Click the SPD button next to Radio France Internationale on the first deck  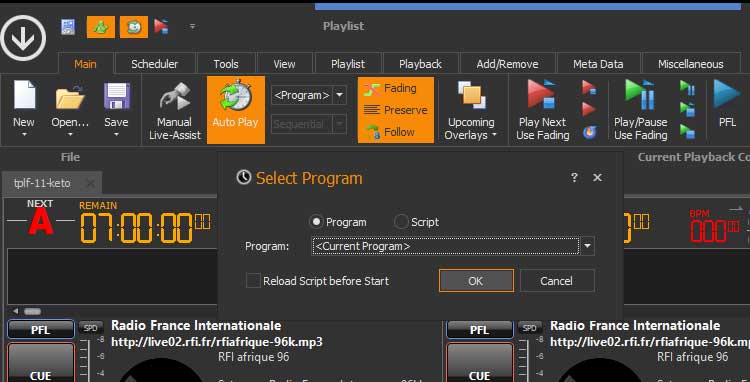(x=90, y=328)
